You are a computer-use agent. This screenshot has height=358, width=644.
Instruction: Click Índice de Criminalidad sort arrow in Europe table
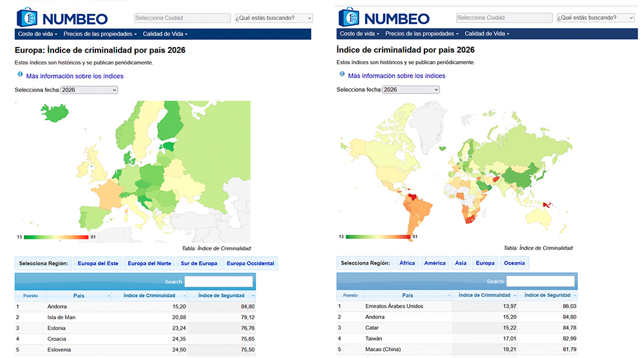click(x=184, y=296)
